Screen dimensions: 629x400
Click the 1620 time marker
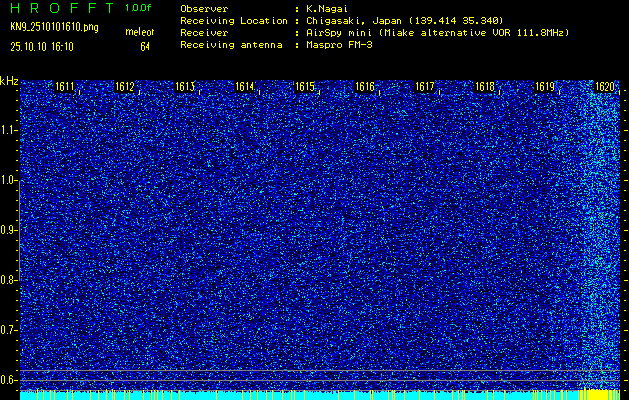click(605, 87)
